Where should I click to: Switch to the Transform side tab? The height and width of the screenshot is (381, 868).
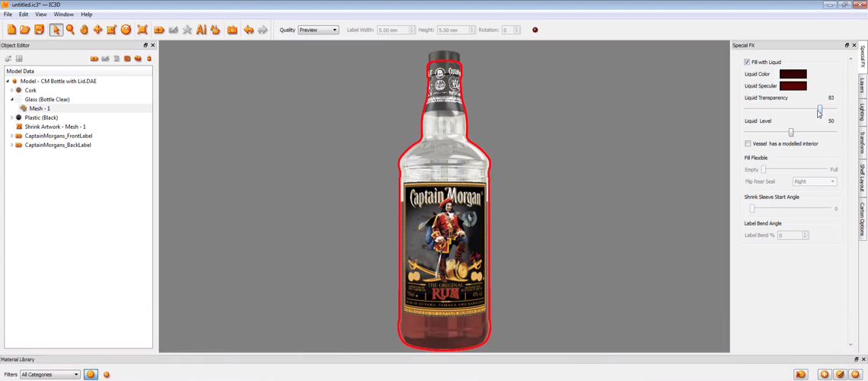tap(862, 142)
